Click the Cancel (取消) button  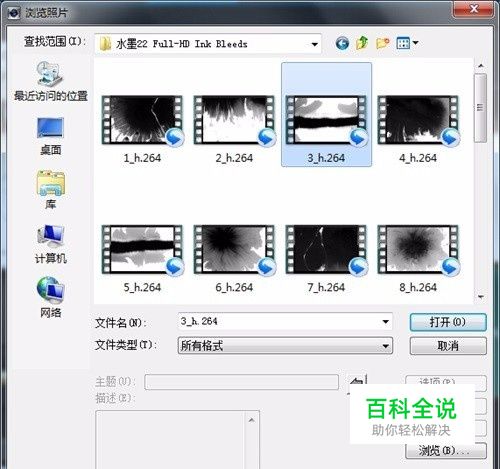pyautogui.click(x=448, y=346)
